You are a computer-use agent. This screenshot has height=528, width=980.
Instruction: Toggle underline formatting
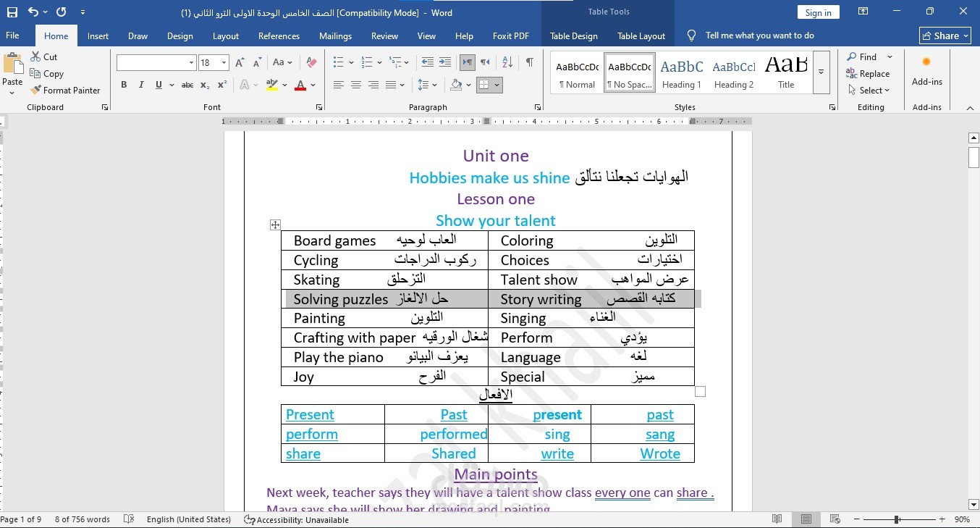pyautogui.click(x=159, y=85)
